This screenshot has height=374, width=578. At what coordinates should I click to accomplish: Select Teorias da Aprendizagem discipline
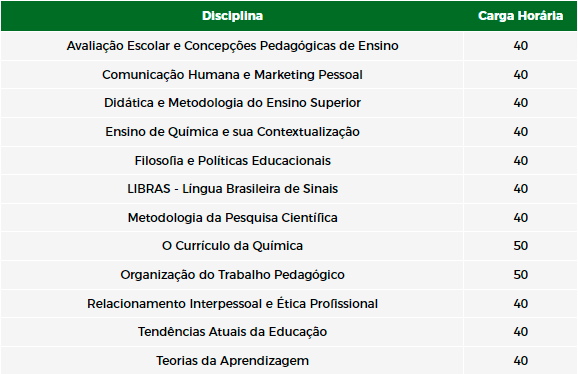(232, 361)
